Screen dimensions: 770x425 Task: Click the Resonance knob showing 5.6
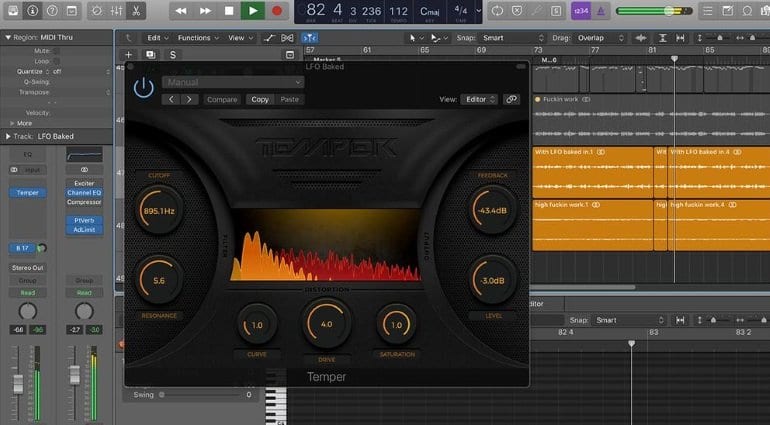(x=159, y=281)
